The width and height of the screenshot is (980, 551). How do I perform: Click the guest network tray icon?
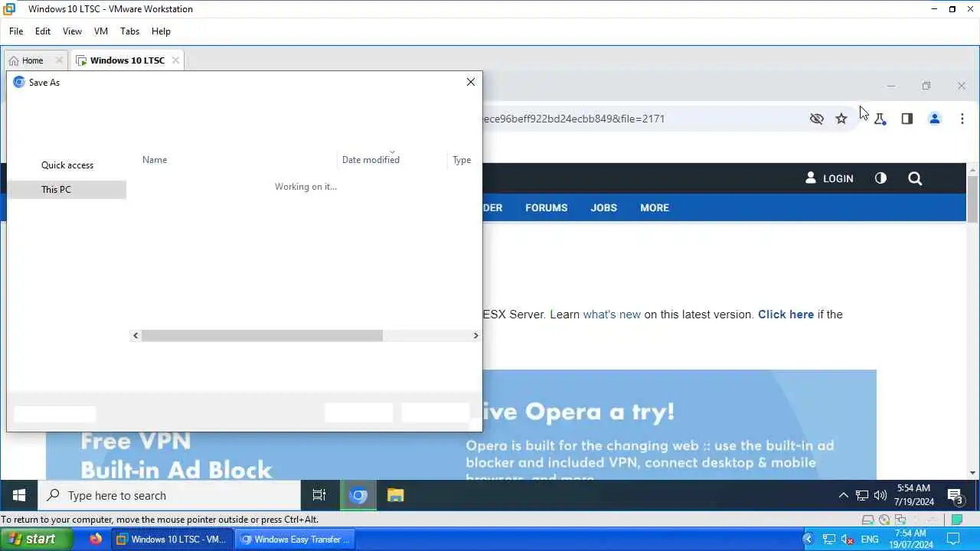862,495
